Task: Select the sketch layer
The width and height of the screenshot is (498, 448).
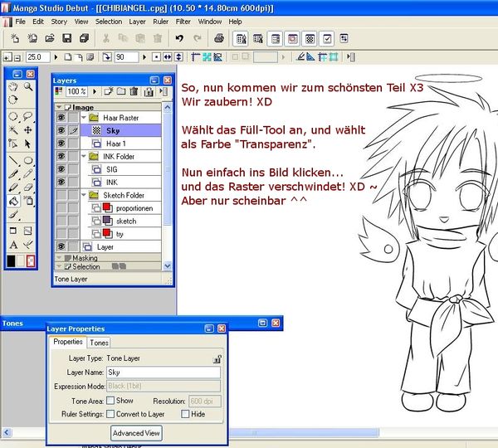Action: click(125, 221)
